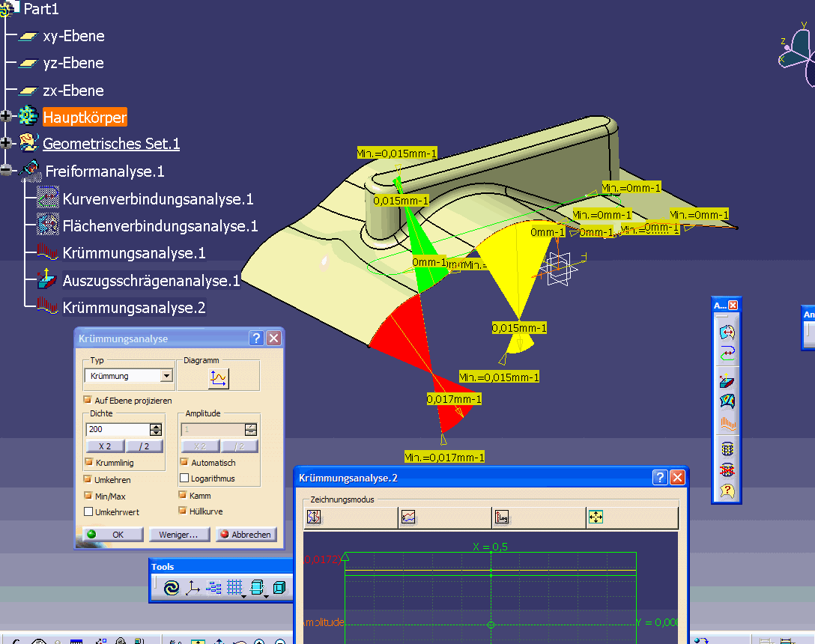Disable the Min/Max checkbox
Image resolution: width=815 pixels, height=644 pixels.
[x=88, y=496]
